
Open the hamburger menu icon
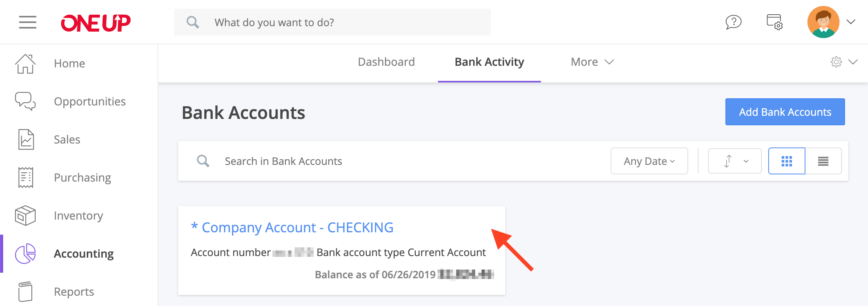click(x=28, y=22)
